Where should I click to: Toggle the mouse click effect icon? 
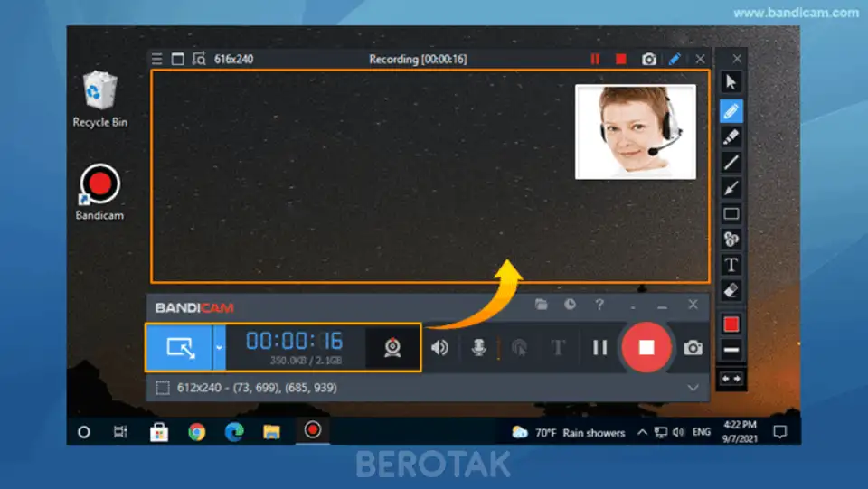click(x=519, y=347)
